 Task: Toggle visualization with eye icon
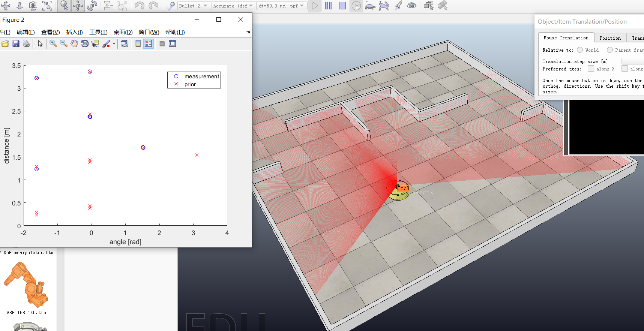point(411,6)
